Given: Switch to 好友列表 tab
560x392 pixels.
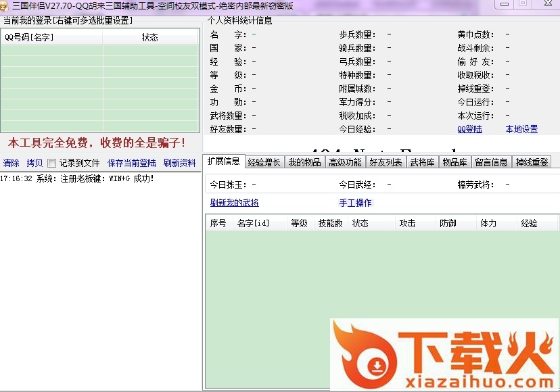Looking at the screenshot, I should 386,162.
